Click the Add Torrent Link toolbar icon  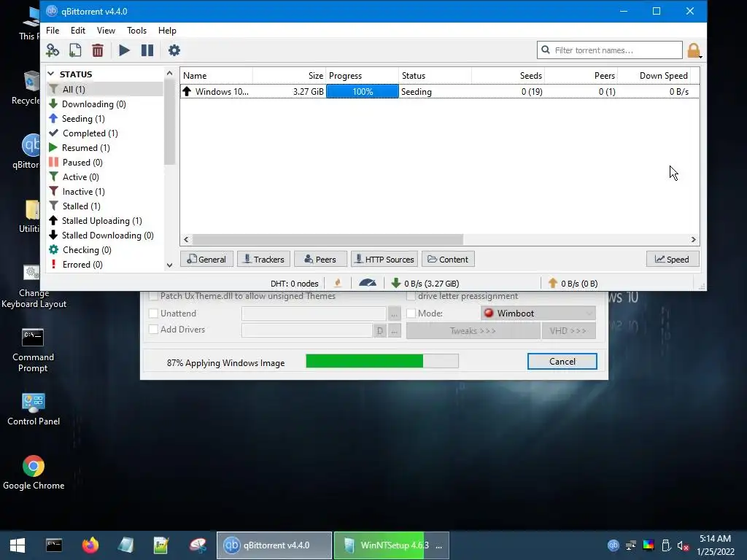pos(53,50)
